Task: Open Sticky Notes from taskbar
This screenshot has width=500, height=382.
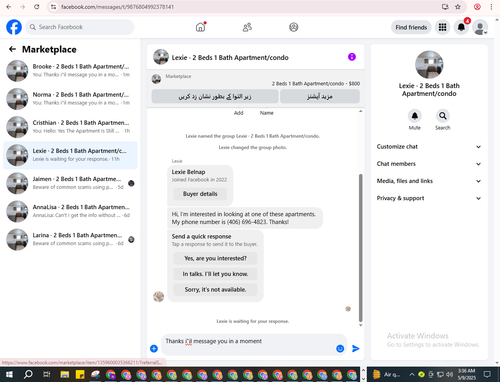Action: 80,374
